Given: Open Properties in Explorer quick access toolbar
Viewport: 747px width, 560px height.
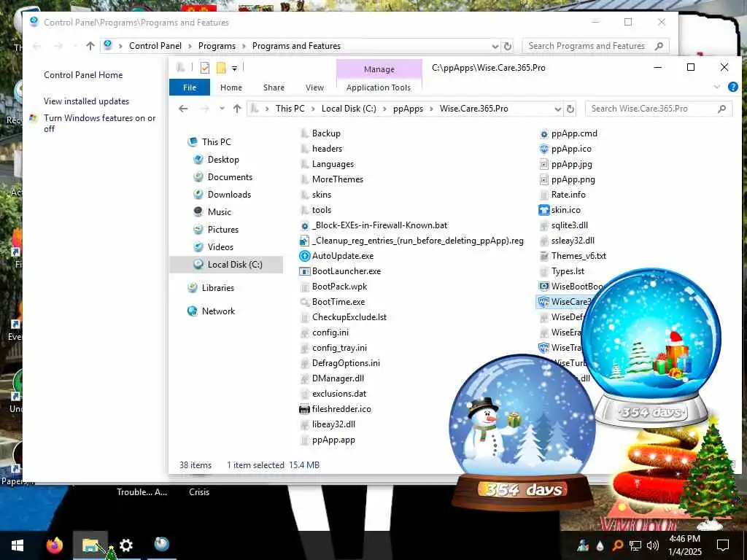Looking at the screenshot, I should [205, 68].
